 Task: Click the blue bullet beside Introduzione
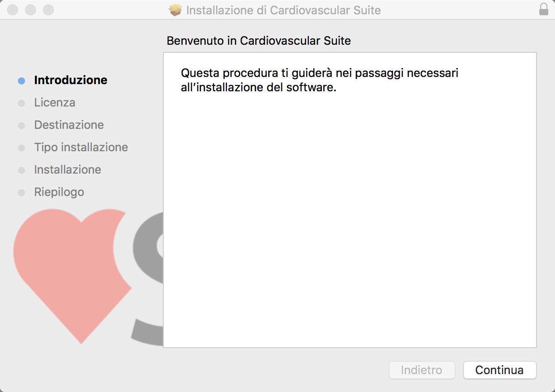point(21,81)
